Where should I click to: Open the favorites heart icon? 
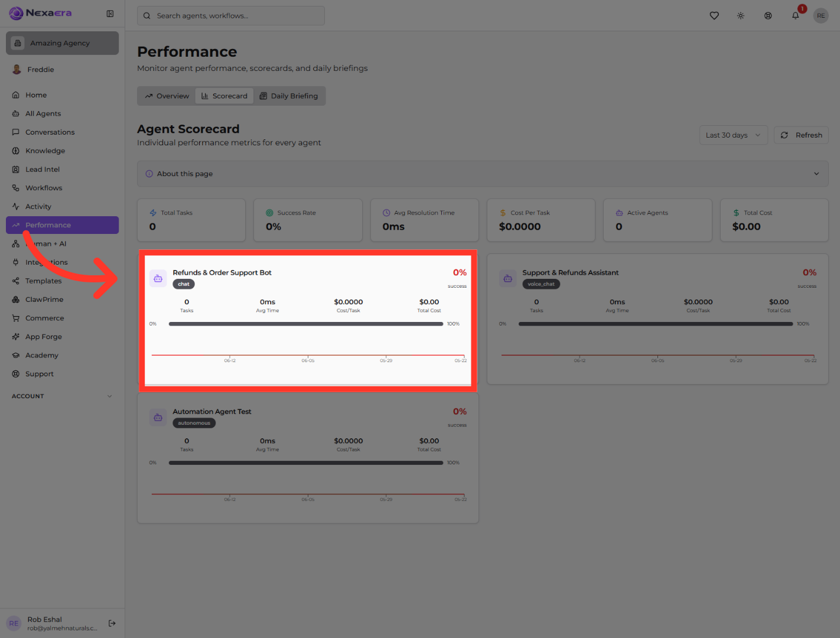[714, 16]
